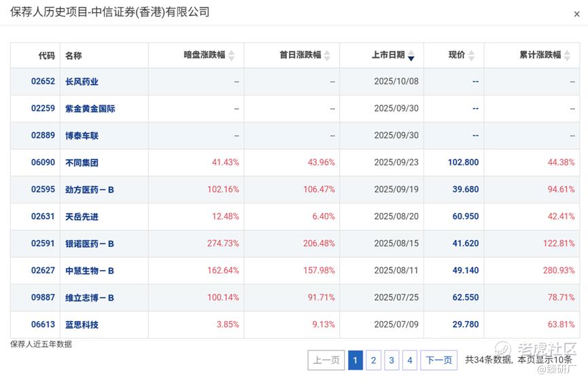Open 劲方医药－B stock link

tap(90, 190)
